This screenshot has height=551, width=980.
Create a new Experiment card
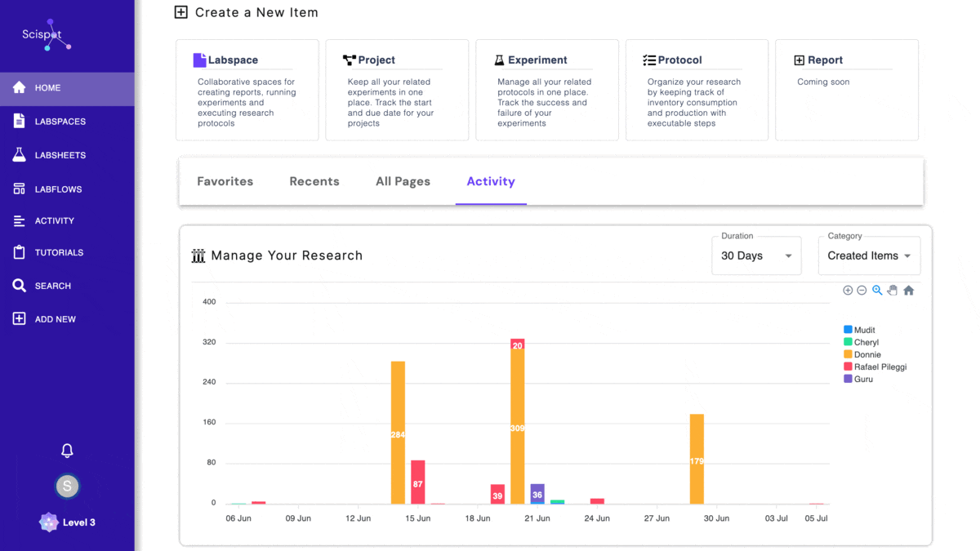tap(546, 90)
